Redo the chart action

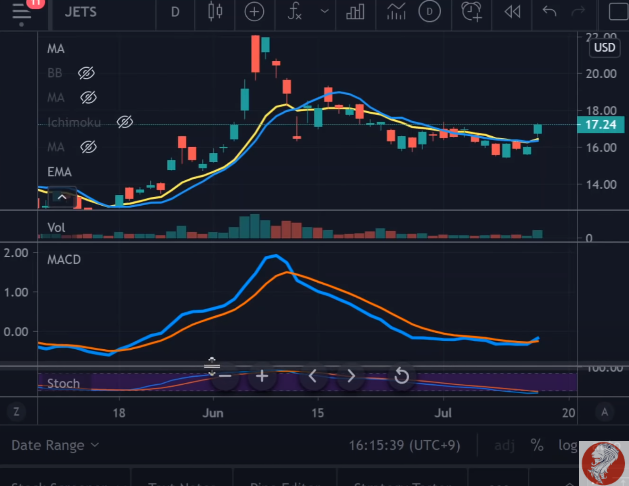coord(578,11)
